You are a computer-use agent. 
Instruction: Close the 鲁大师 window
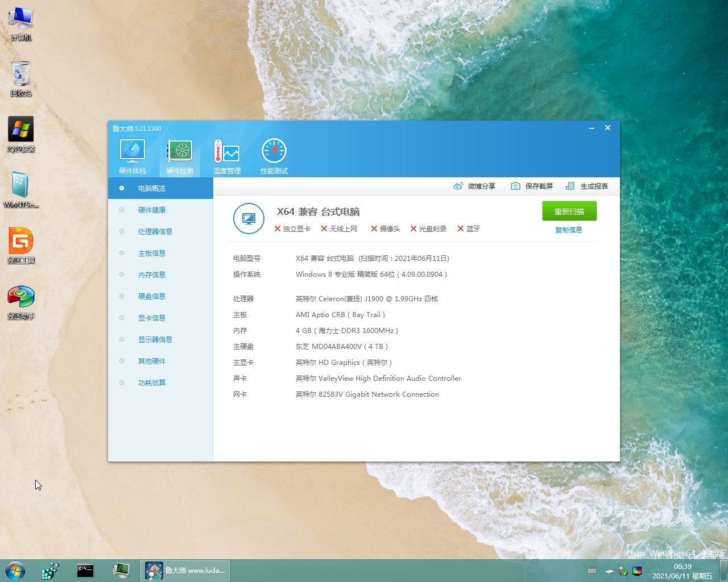[607, 128]
